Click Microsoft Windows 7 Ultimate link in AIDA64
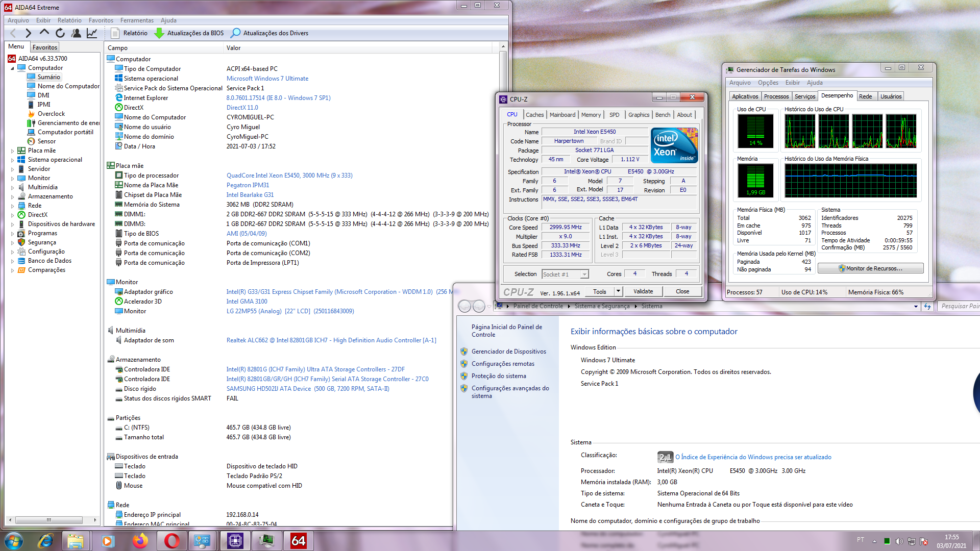The height and width of the screenshot is (551, 980). pos(267,79)
